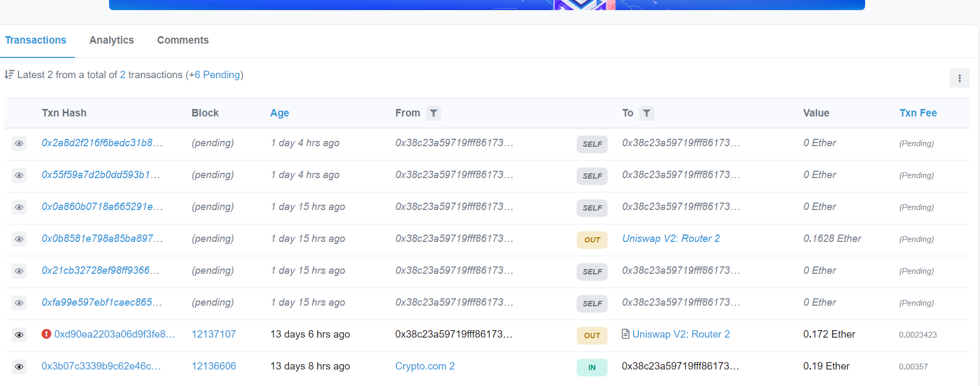Open the Crypto.com 2 sender address

point(425,366)
